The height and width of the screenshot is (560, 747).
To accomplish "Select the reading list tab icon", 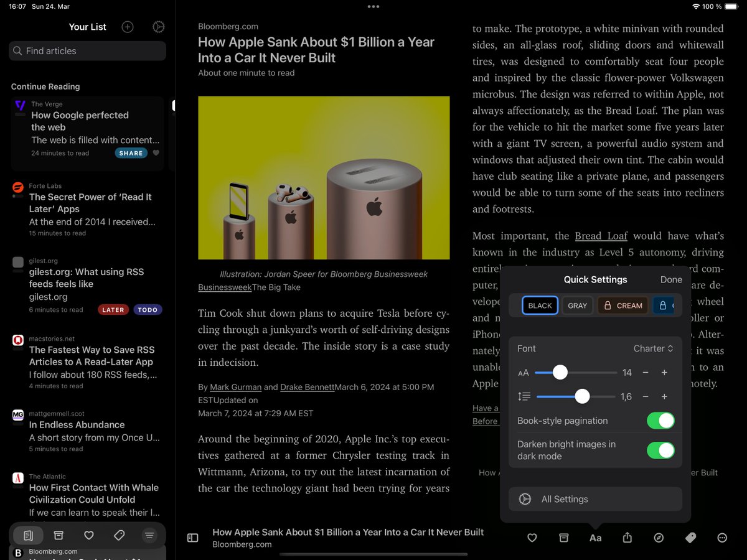I will pos(28,535).
